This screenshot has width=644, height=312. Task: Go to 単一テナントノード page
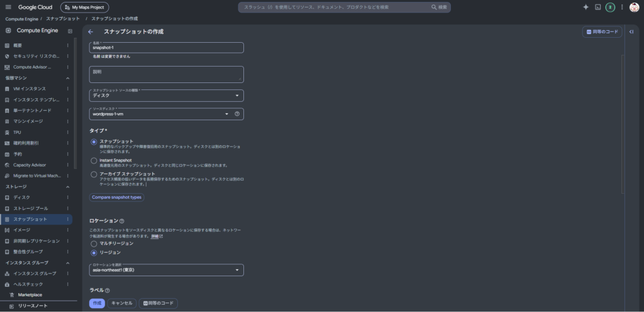tap(33, 111)
